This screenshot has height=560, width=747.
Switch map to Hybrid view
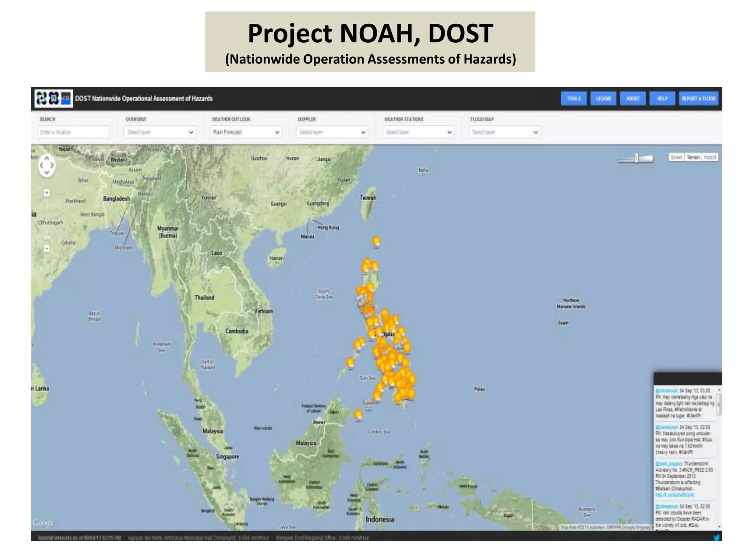coord(710,157)
